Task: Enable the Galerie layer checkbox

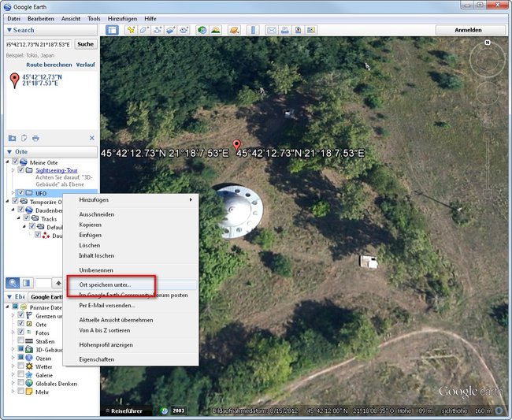Action: click(x=21, y=374)
